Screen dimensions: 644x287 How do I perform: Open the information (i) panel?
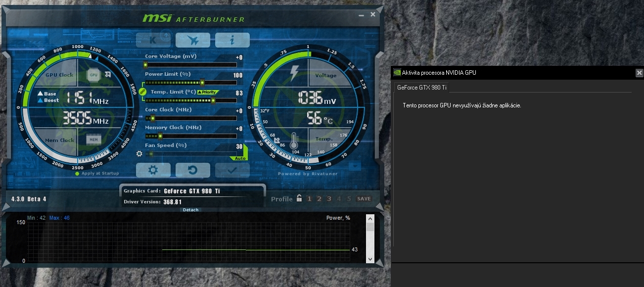point(232,40)
